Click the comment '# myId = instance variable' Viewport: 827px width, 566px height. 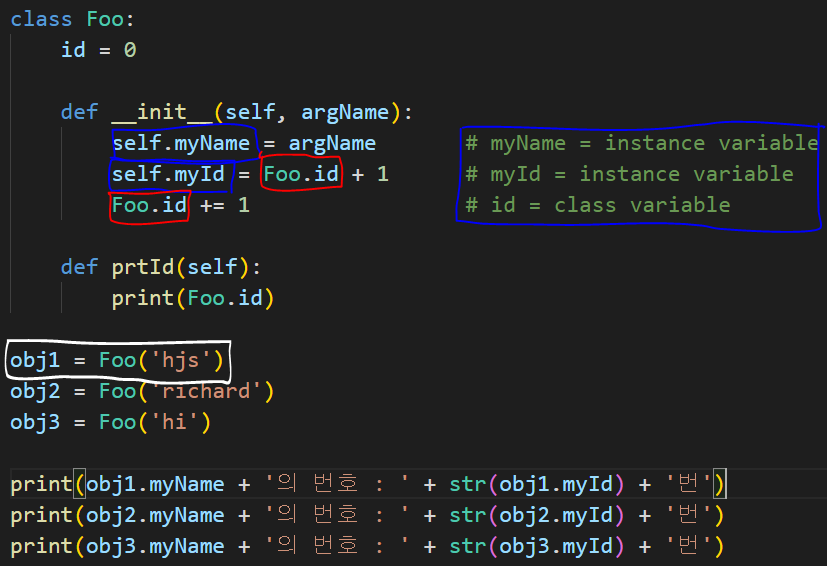coord(629,174)
